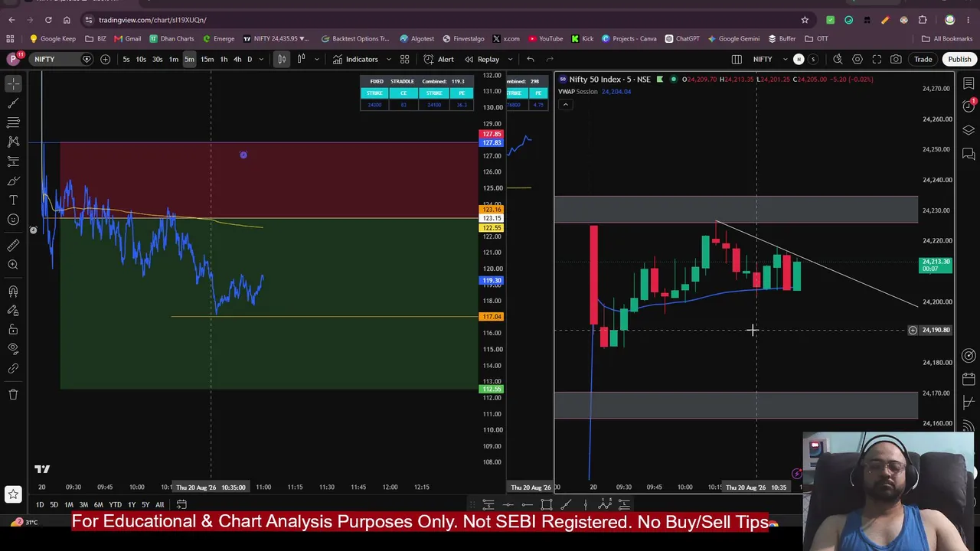Image resolution: width=980 pixels, height=551 pixels.
Task: Bookmark this page with the star
Action: 805,20
